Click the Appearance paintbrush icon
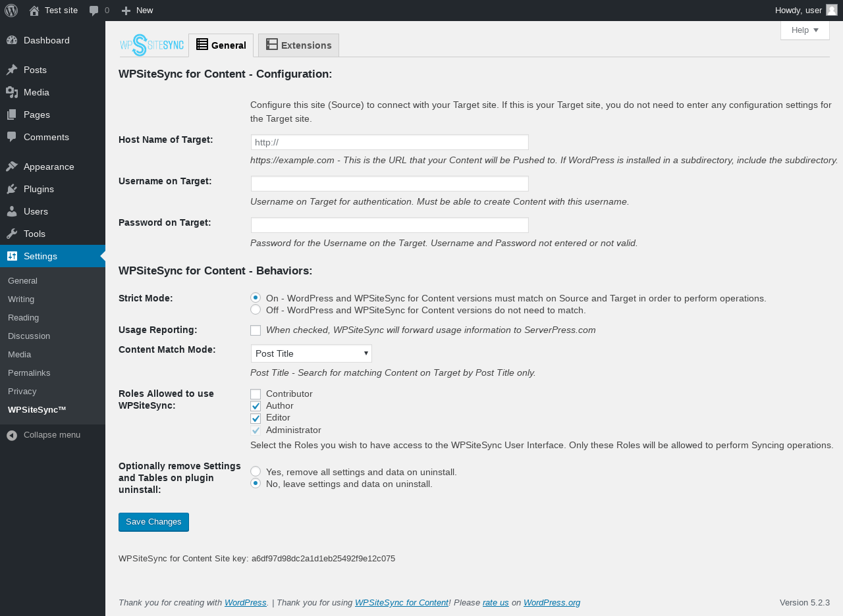The image size is (843, 616). [12, 167]
